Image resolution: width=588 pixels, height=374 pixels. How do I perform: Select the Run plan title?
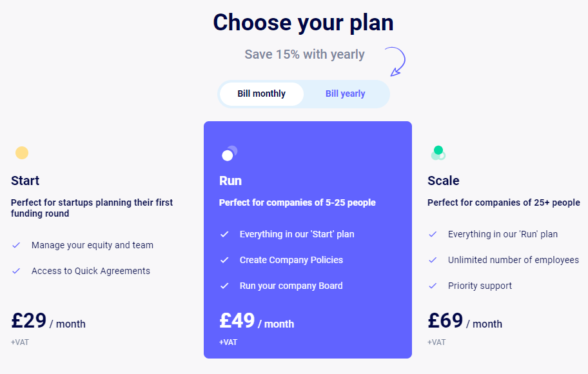[x=230, y=181]
